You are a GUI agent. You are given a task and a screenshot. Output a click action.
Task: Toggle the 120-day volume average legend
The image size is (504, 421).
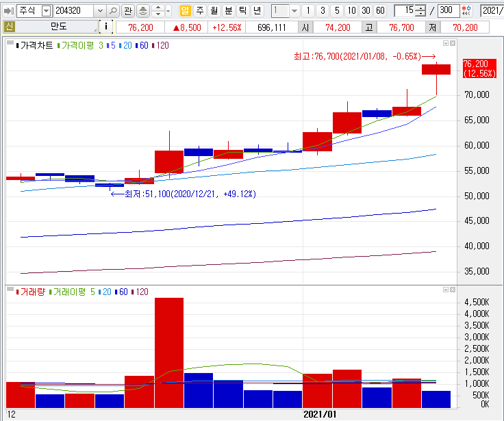point(140,292)
